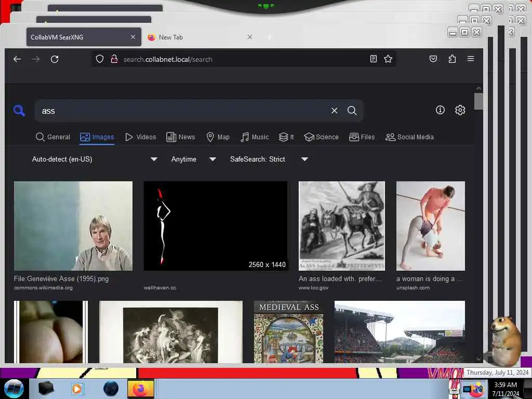
Task: Open a new tab with plus button
Action: pyautogui.click(x=270, y=37)
